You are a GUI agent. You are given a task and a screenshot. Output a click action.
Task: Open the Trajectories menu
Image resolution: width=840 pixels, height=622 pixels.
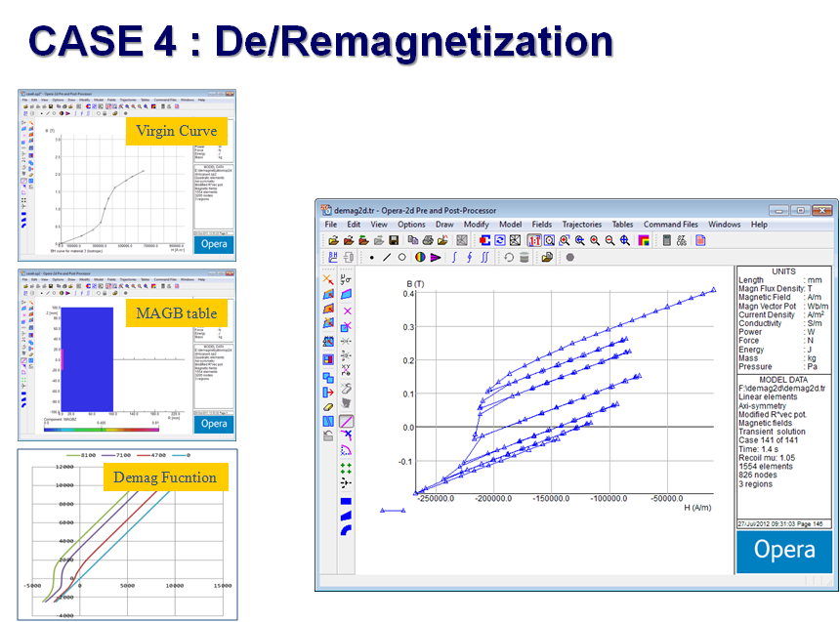point(582,225)
